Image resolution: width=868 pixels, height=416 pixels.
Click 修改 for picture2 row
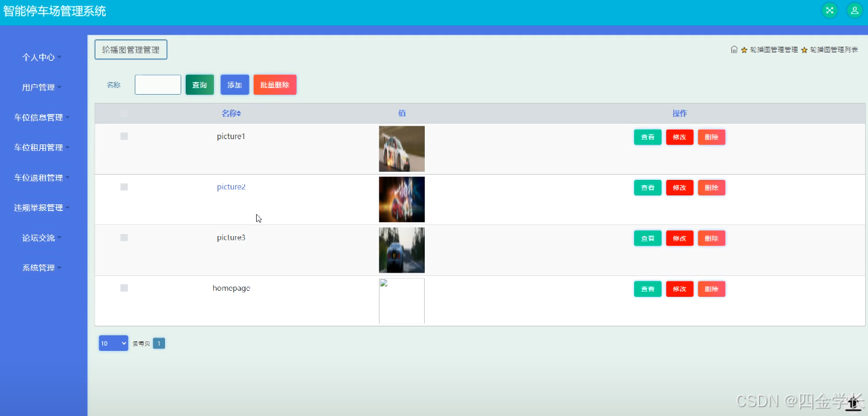pos(680,188)
